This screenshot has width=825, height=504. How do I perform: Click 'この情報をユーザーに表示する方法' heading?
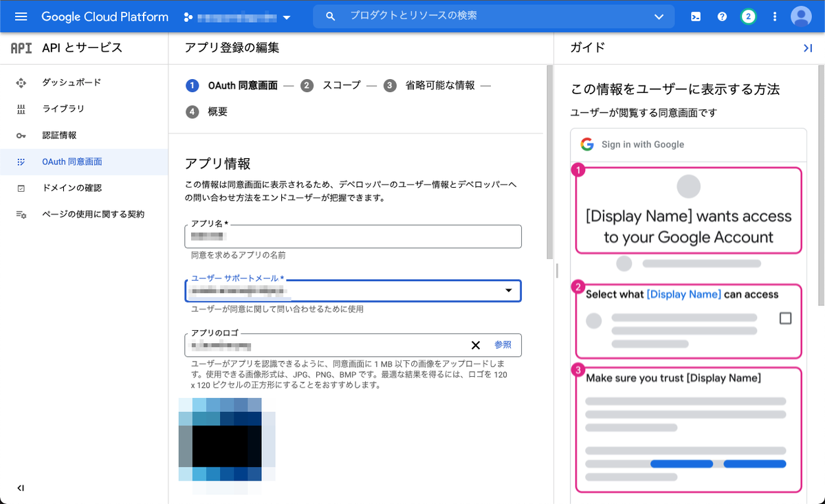click(675, 89)
